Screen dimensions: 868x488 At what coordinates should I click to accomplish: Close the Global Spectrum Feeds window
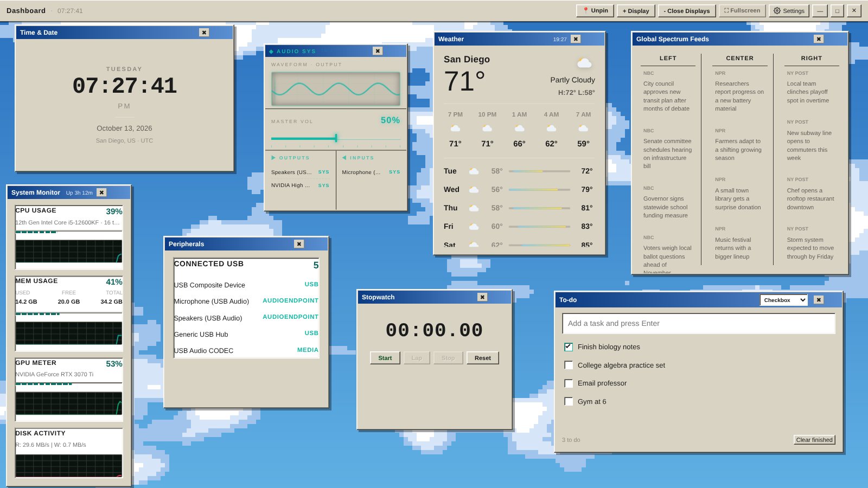pos(819,39)
